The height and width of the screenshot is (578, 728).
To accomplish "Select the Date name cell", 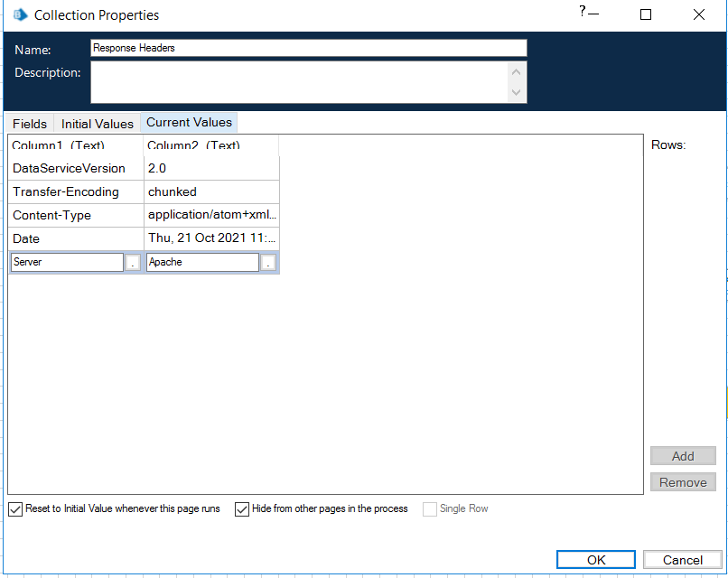I will [76, 238].
